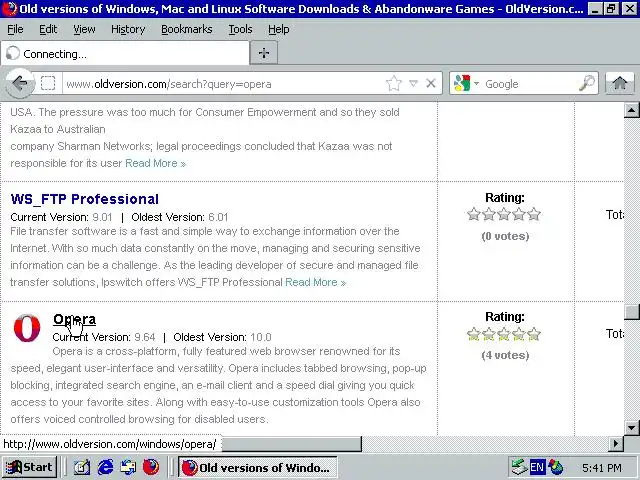
Task: Click the horizontal scrollbar thumb
Action: click(291, 444)
